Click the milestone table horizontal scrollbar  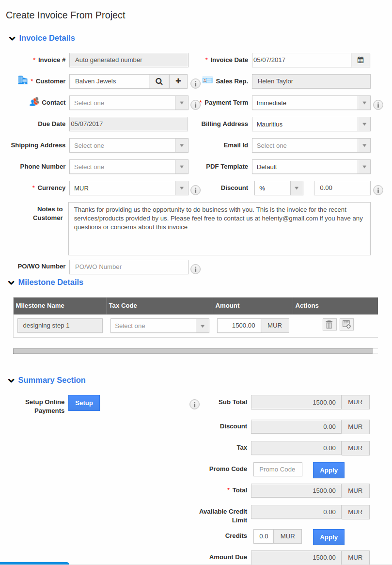[x=193, y=351]
